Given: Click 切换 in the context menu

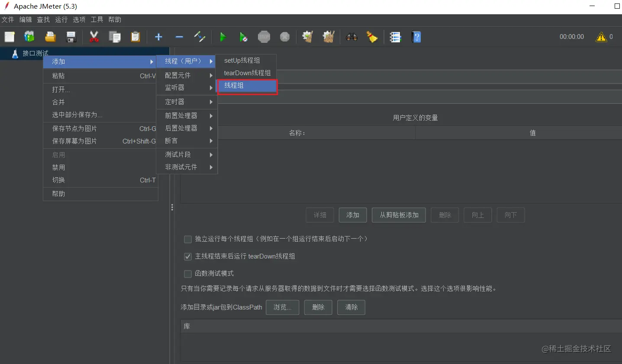Looking at the screenshot, I should 100,180.
